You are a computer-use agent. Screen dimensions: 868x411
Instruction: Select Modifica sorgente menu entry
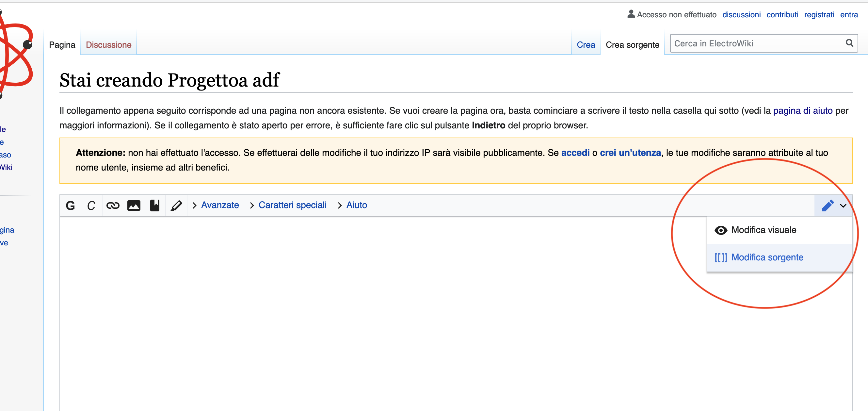click(767, 257)
